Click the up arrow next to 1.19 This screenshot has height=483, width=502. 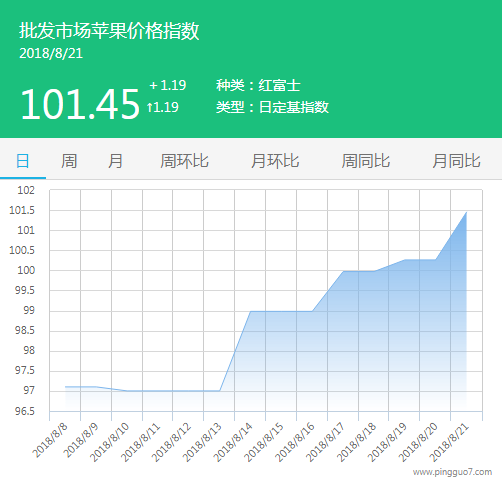pyautogui.click(x=150, y=107)
